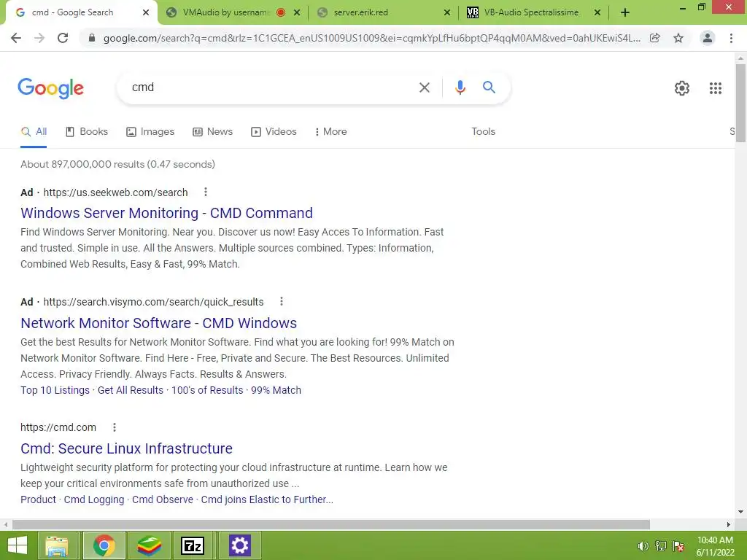Image resolution: width=747 pixels, height=560 pixels.
Task: Open the Windows Start button
Action: coord(18,545)
